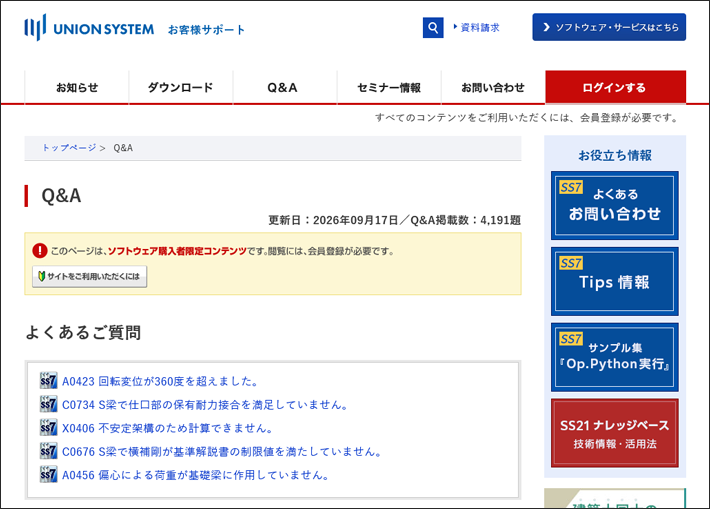The width and height of the screenshot is (710, 509).
Task: Open SS7 サンプル集 Op.Python実行 banner
Action: [615, 357]
